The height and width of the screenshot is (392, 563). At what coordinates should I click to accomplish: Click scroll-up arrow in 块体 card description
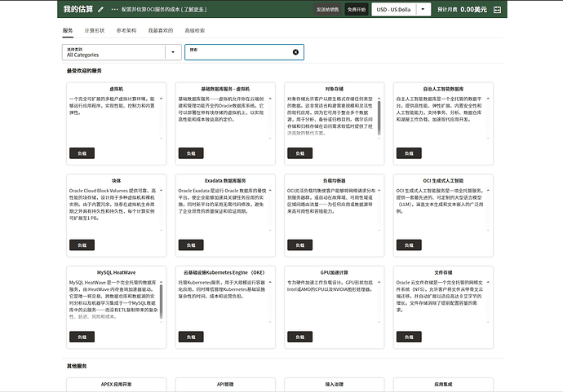click(162, 190)
